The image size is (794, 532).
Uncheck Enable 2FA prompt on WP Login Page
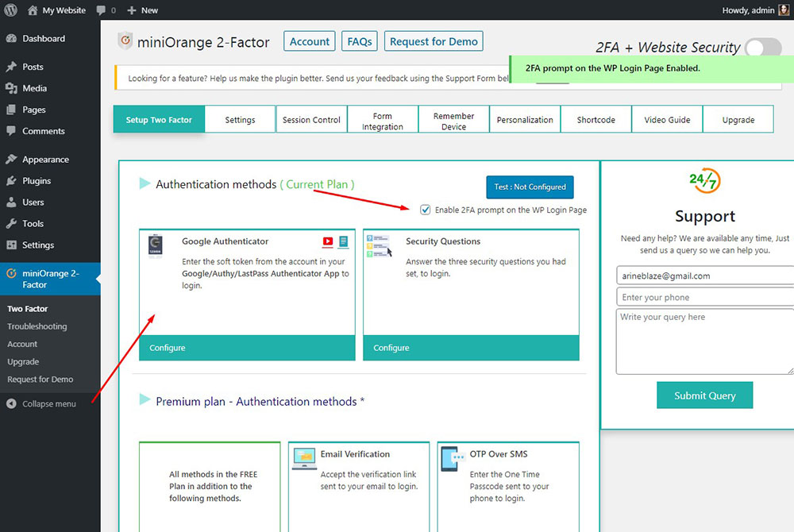(426, 210)
